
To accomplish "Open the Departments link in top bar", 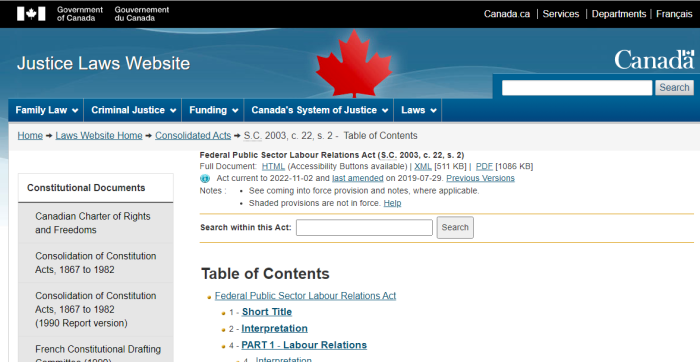I will (619, 14).
